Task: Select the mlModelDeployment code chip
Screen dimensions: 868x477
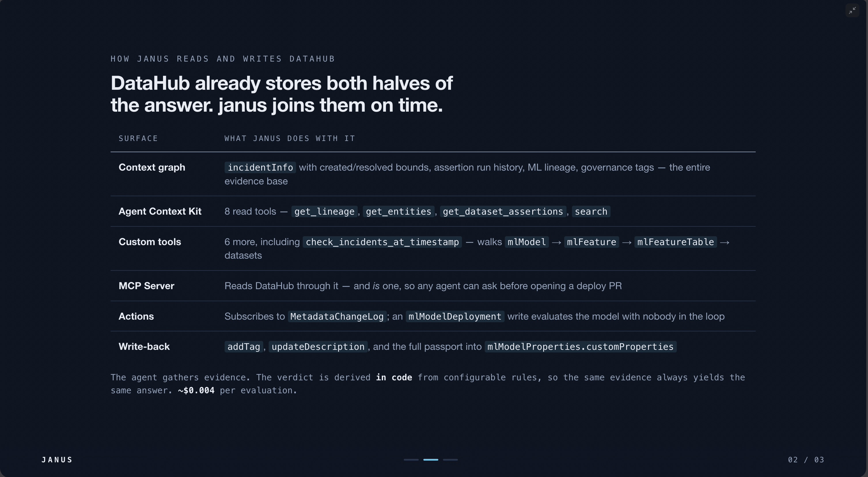Action: pyautogui.click(x=455, y=316)
